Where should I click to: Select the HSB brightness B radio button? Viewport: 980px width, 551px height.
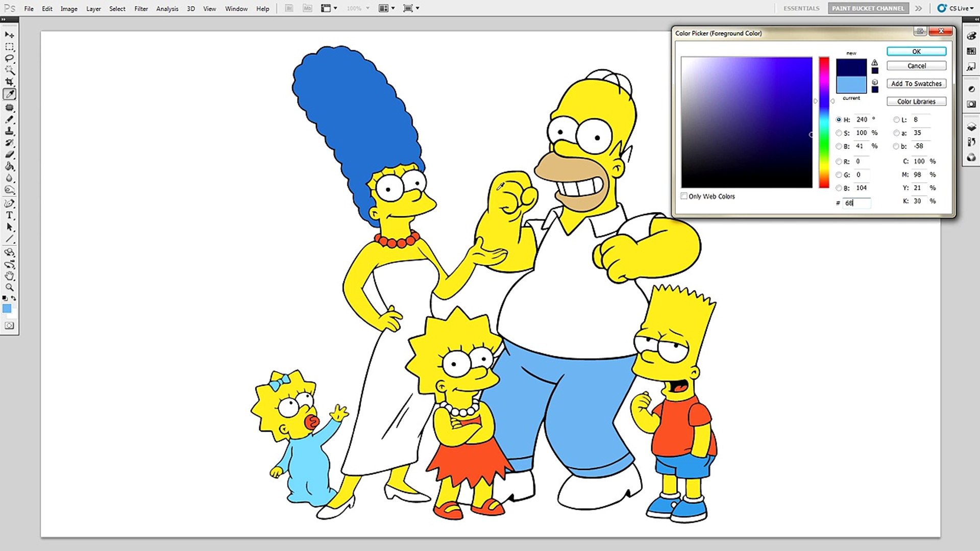[x=839, y=146]
